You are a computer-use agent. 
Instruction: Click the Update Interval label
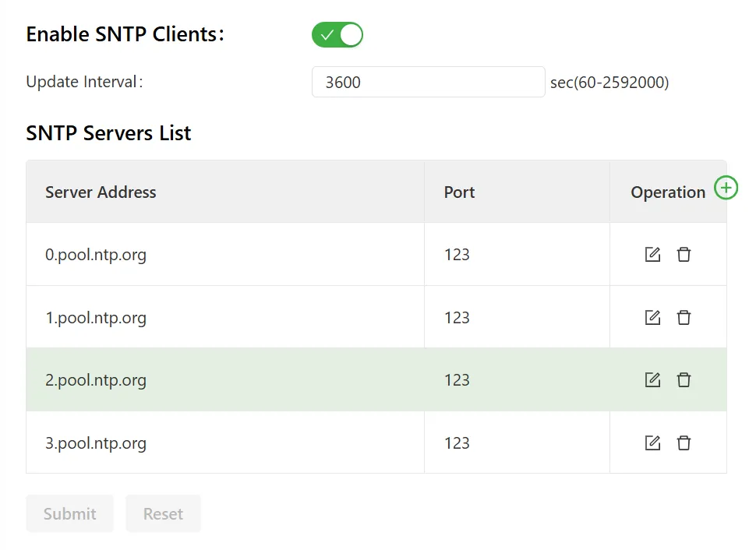pos(84,82)
